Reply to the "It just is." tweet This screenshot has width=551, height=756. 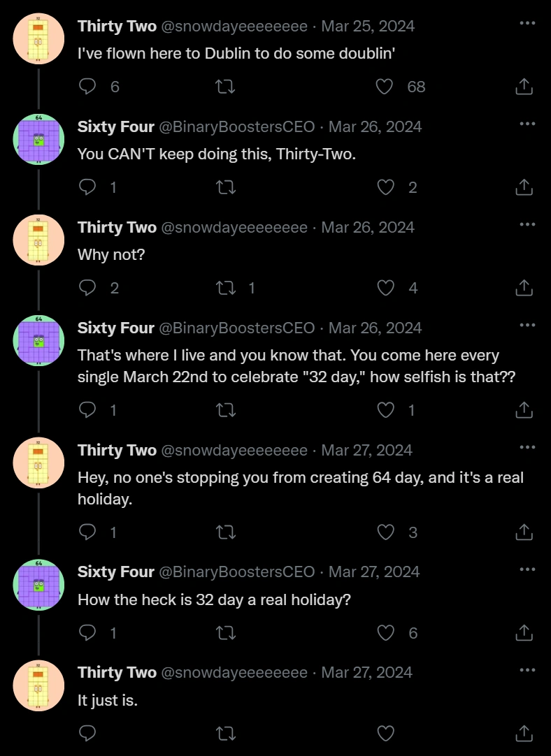coord(87,734)
